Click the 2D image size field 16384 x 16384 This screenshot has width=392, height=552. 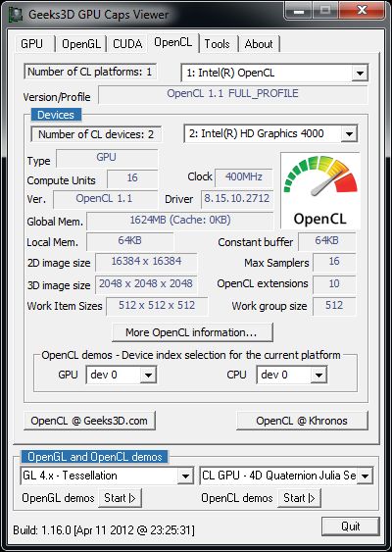coord(146,262)
